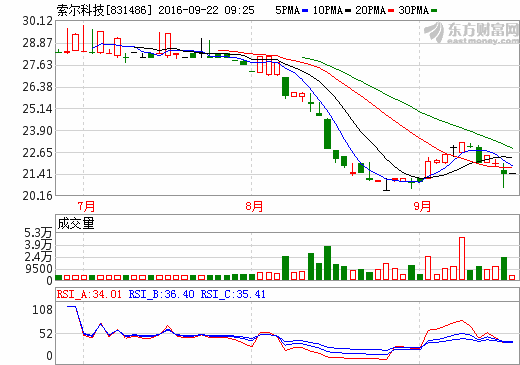Click the 10PMA legend label
Screen dimensions: 520x365
328,10
